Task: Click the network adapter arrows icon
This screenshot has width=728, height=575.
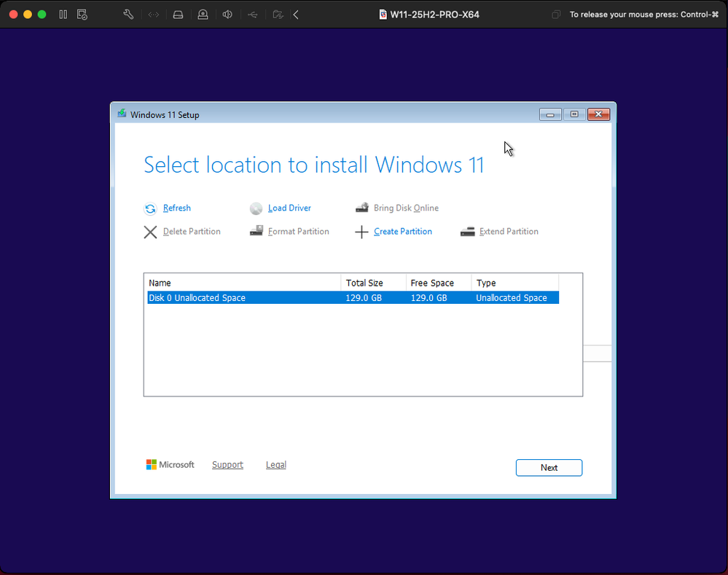Action: click(153, 15)
